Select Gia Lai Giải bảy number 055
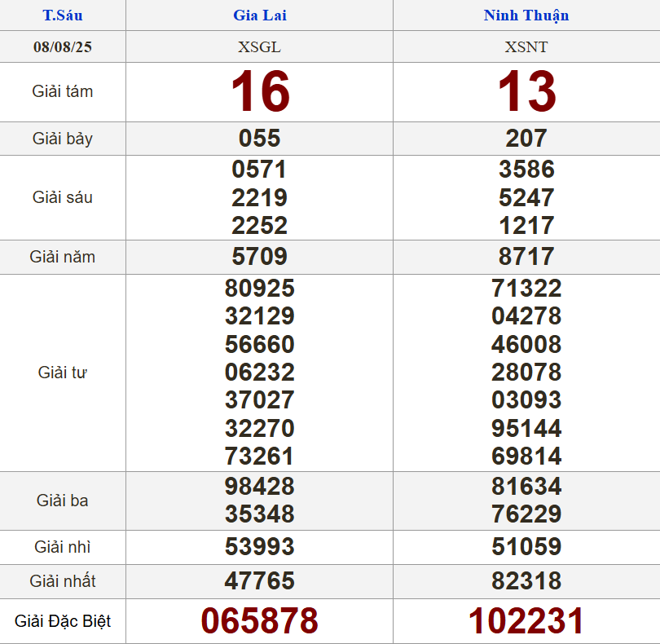 260,139
